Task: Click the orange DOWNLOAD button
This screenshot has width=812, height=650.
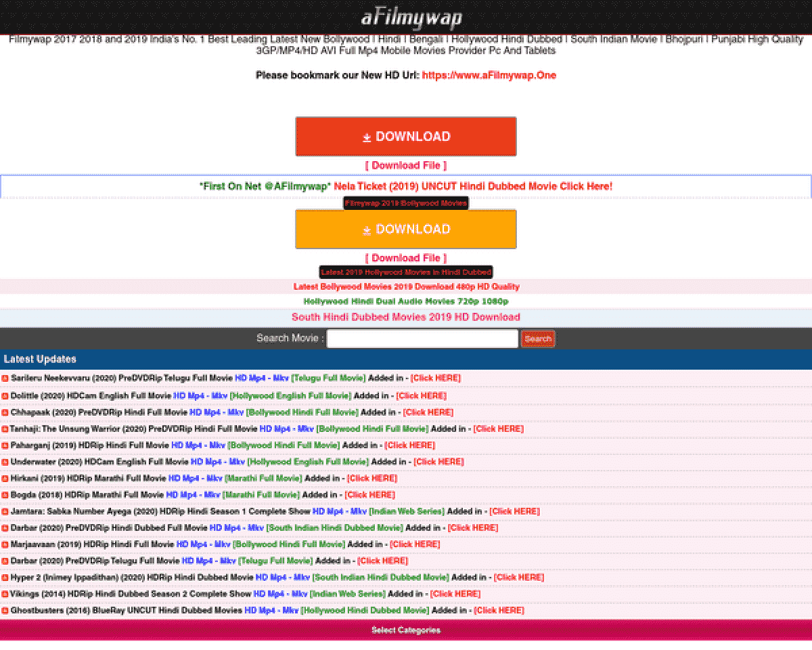Action: click(x=406, y=229)
